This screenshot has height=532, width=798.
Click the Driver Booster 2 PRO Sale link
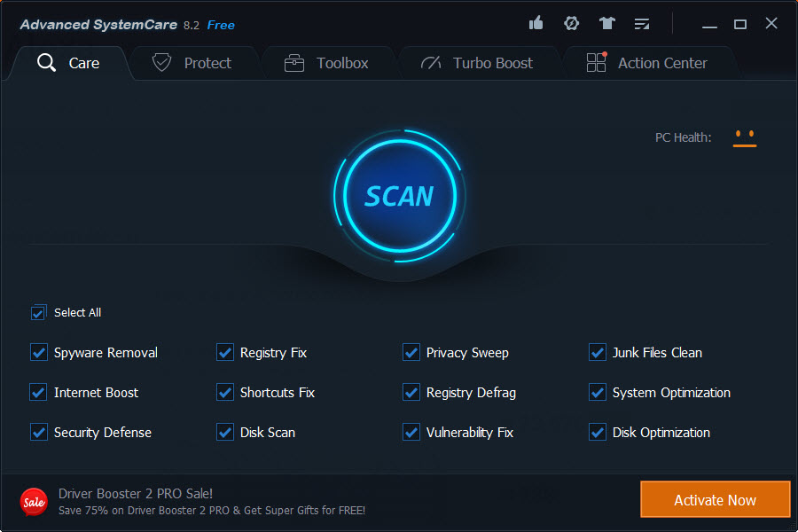pyautogui.click(x=136, y=494)
